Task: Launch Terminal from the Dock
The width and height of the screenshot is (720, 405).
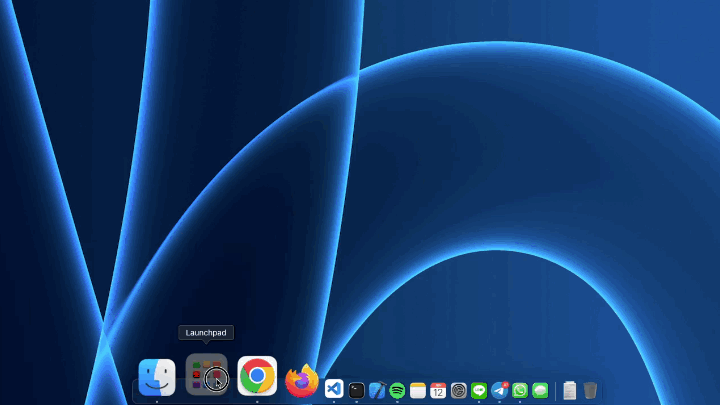Action: [x=356, y=391]
